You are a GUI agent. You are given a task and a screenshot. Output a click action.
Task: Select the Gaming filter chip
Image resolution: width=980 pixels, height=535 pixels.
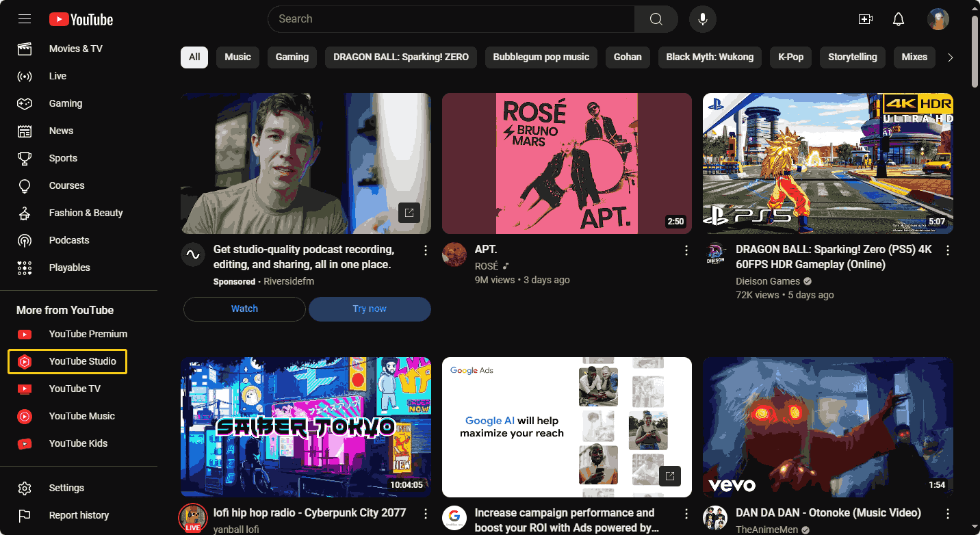pyautogui.click(x=292, y=57)
